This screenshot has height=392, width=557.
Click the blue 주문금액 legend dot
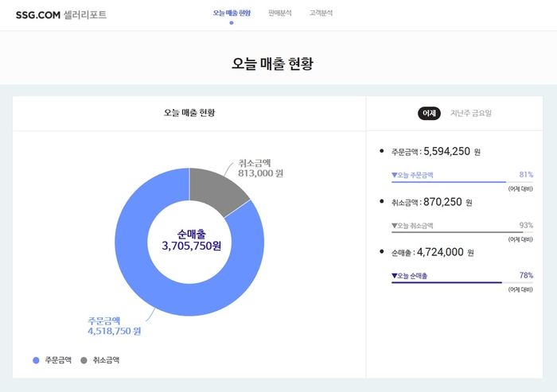coord(36,360)
